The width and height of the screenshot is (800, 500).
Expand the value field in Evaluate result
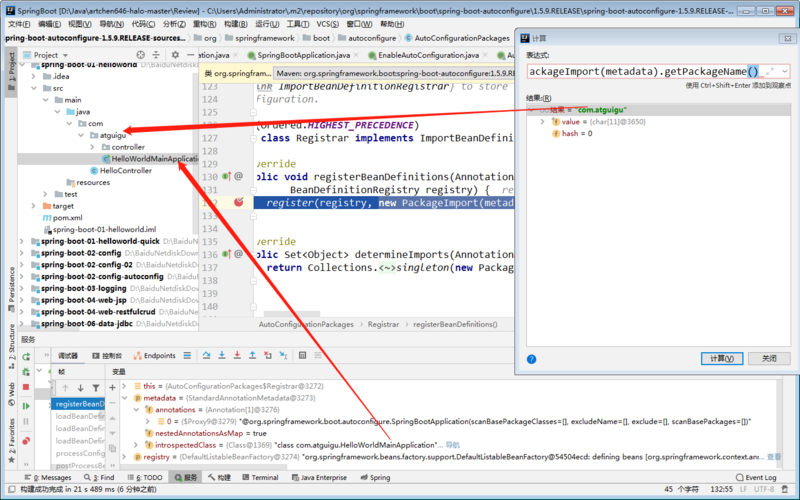(543, 121)
